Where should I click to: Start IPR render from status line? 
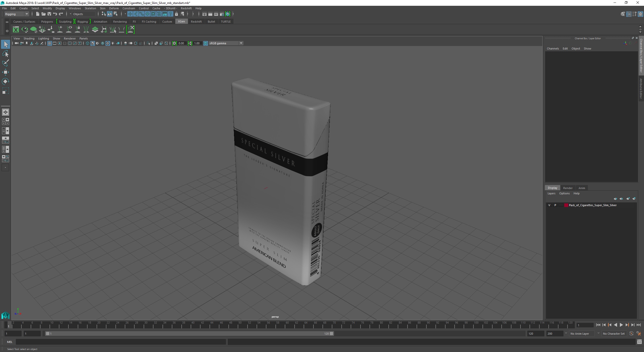tap(216, 14)
